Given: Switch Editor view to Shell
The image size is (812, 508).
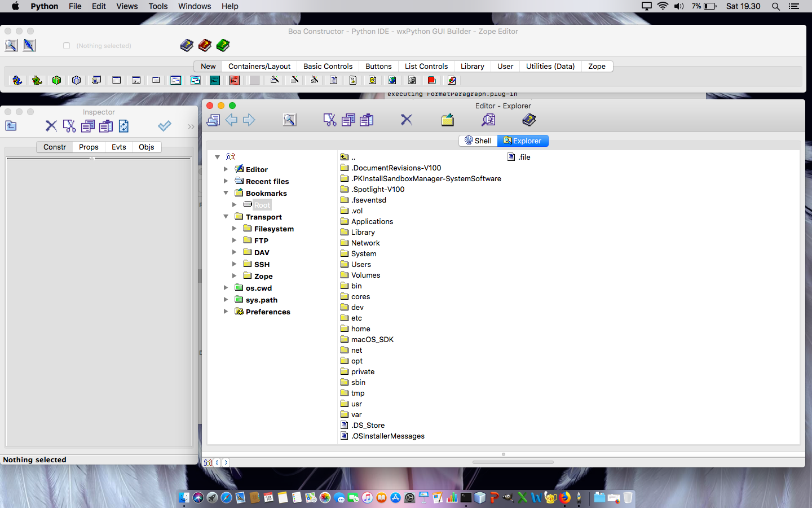Looking at the screenshot, I should click(478, 141).
